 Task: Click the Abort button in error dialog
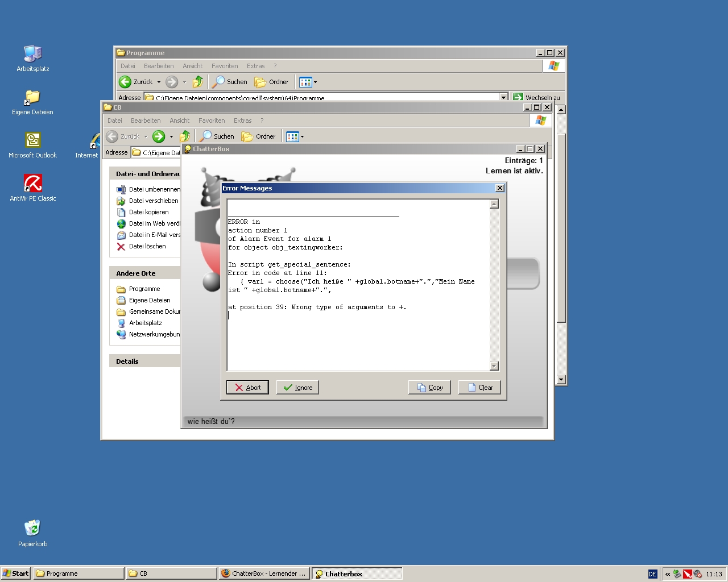(247, 388)
